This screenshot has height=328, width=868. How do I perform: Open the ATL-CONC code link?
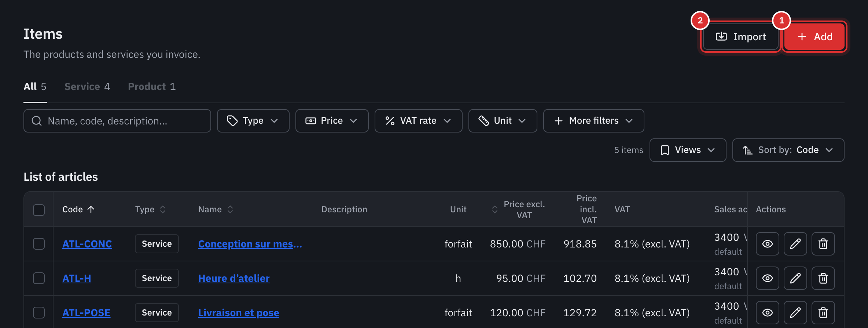(x=87, y=244)
